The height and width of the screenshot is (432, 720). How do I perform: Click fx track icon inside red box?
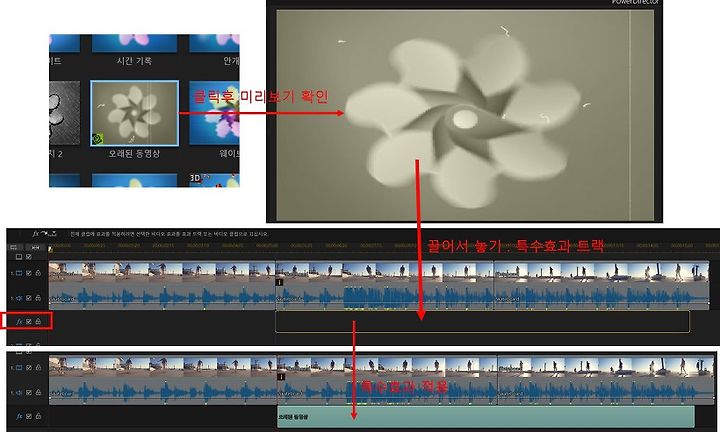(x=19, y=321)
